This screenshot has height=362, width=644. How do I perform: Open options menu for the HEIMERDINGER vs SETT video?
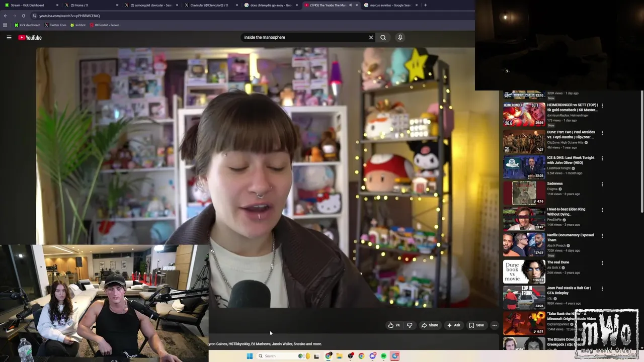tap(602, 106)
